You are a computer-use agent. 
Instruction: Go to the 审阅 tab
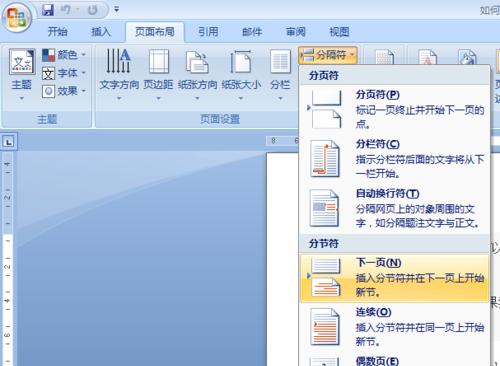(x=296, y=32)
